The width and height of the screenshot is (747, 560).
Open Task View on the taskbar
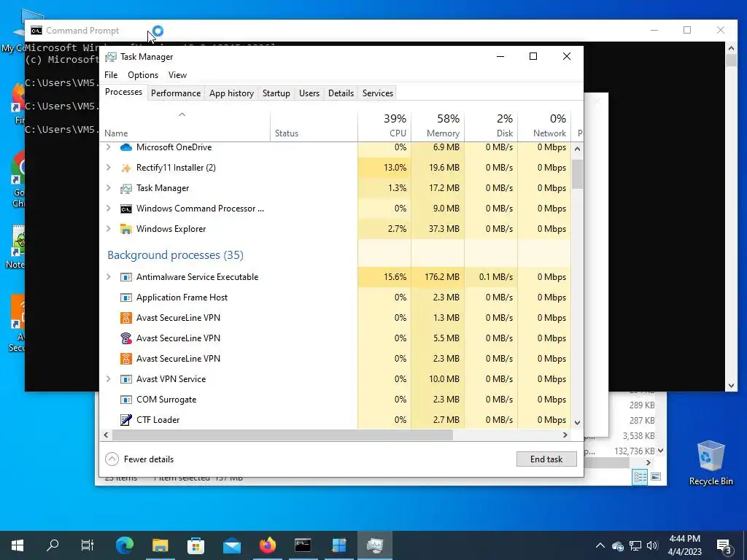pyautogui.click(x=88, y=545)
